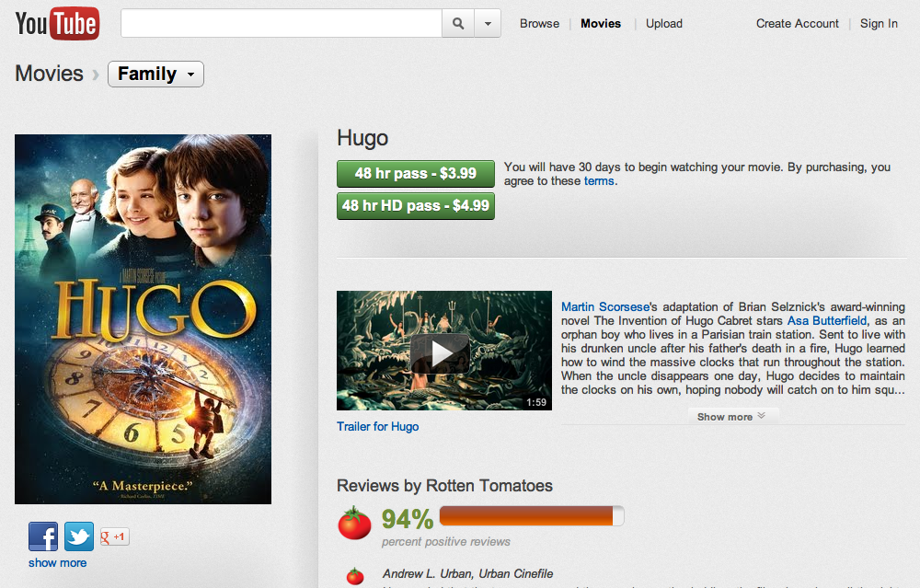Click into the YouTube search field

point(282,24)
